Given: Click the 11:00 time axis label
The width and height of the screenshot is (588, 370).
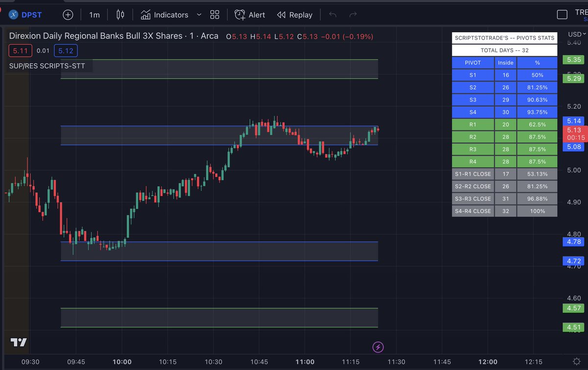Looking at the screenshot, I should point(305,362).
